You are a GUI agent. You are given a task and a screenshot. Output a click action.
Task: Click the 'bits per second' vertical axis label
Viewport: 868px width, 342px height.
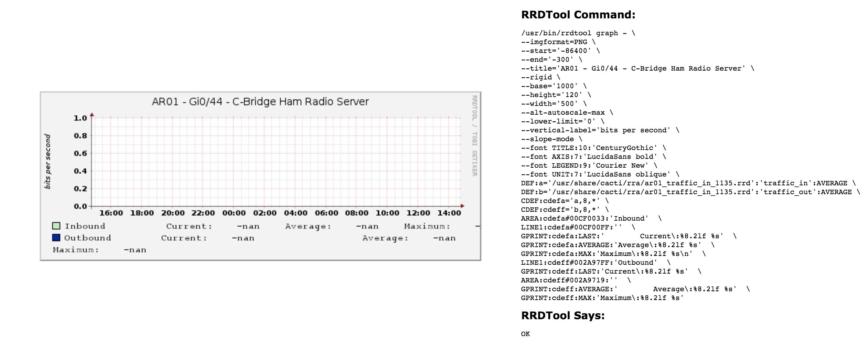pos(47,162)
